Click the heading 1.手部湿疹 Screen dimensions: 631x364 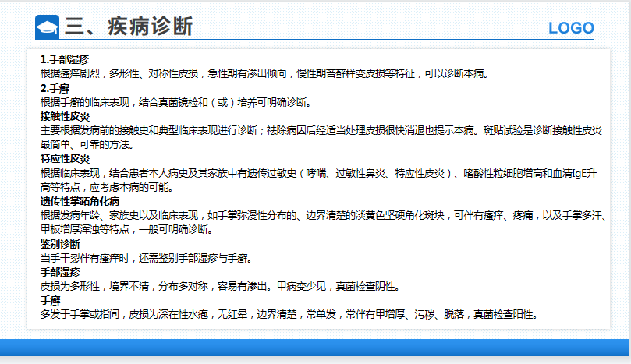[65, 59]
